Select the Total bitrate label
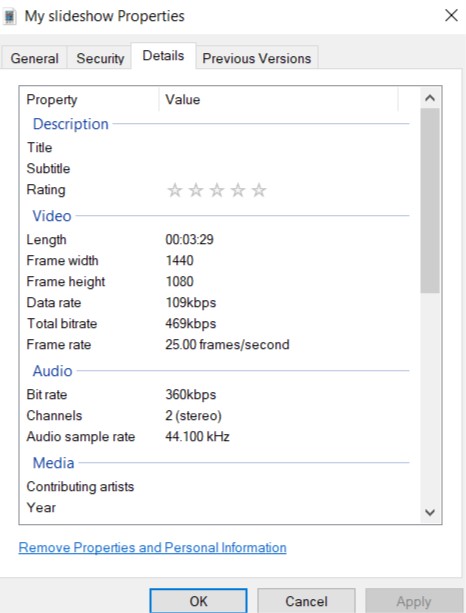The image size is (466, 613). (62, 324)
